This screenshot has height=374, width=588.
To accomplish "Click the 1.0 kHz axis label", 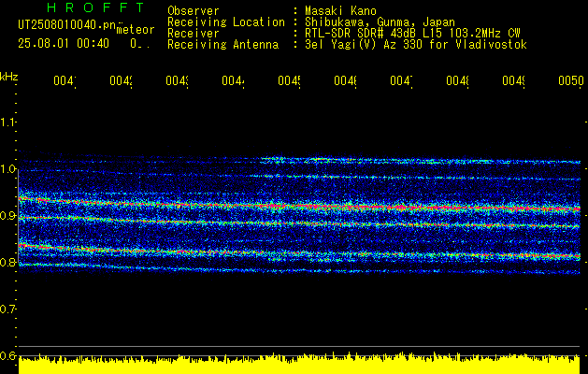I will (x=8, y=169).
